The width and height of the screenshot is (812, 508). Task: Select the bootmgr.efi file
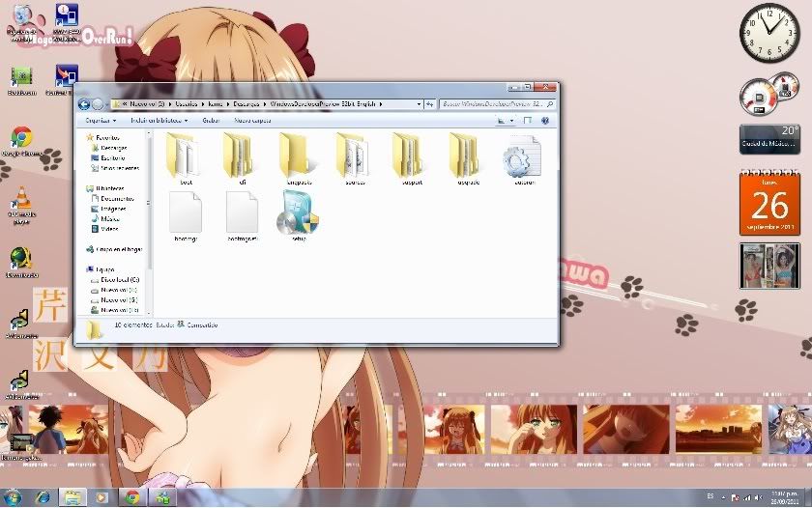point(243,215)
